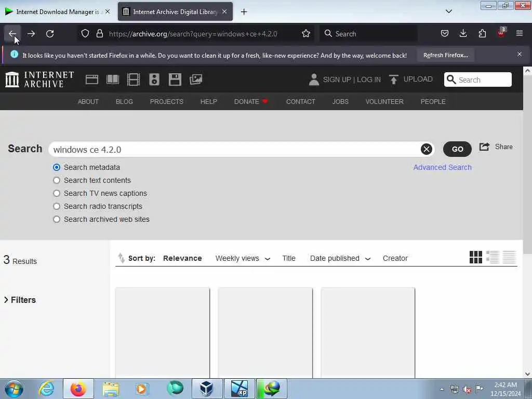Sort results by Creator

point(395,259)
